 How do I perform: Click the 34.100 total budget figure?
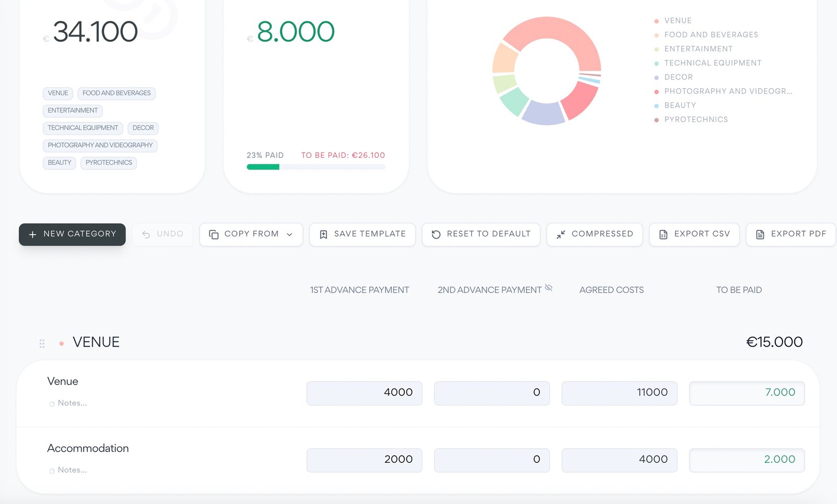95,32
